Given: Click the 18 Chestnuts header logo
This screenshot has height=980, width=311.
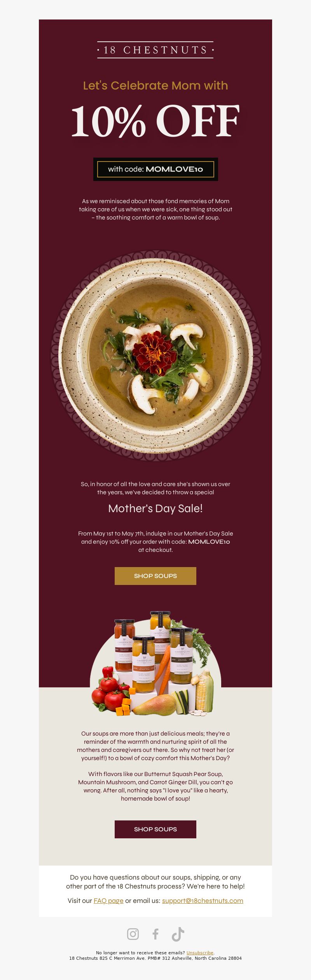Looking at the screenshot, I should 155,50.
